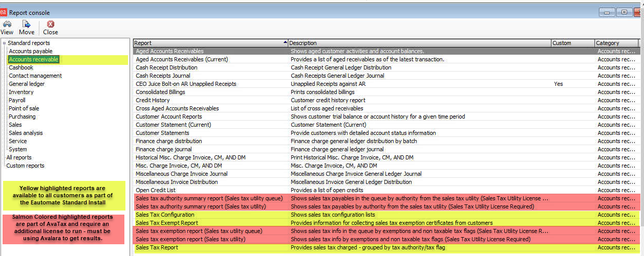The width and height of the screenshot is (644, 256).
Task: Select Sales tax exemption report (Sales tax utility)
Action: click(x=387, y=239)
